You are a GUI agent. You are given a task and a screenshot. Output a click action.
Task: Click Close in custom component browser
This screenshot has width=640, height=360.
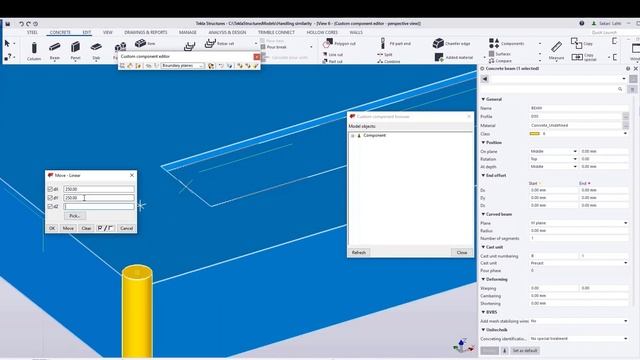click(x=462, y=253)
